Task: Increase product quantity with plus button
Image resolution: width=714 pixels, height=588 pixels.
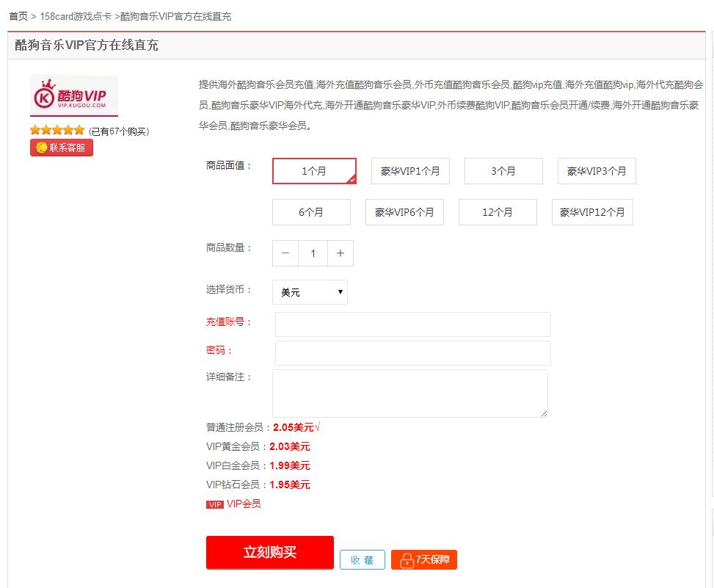Action: [340, 253]
